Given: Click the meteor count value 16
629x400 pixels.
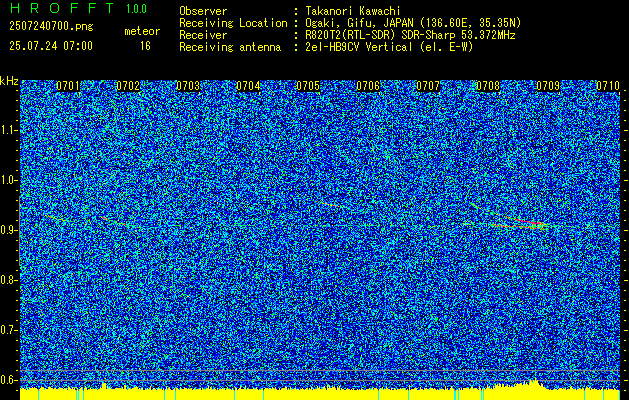Looking at the screenshot, I should [145, 46].
